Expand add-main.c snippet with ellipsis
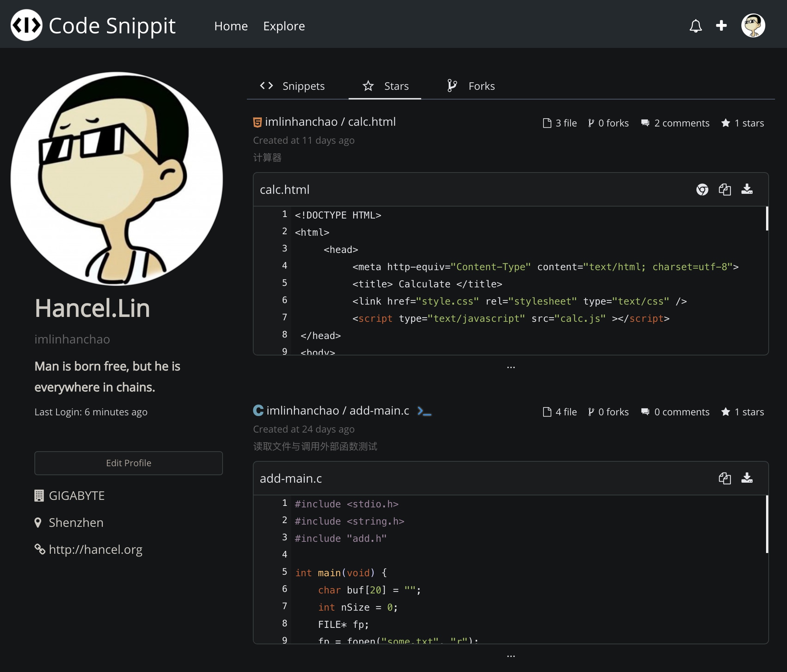 (511, 656)
